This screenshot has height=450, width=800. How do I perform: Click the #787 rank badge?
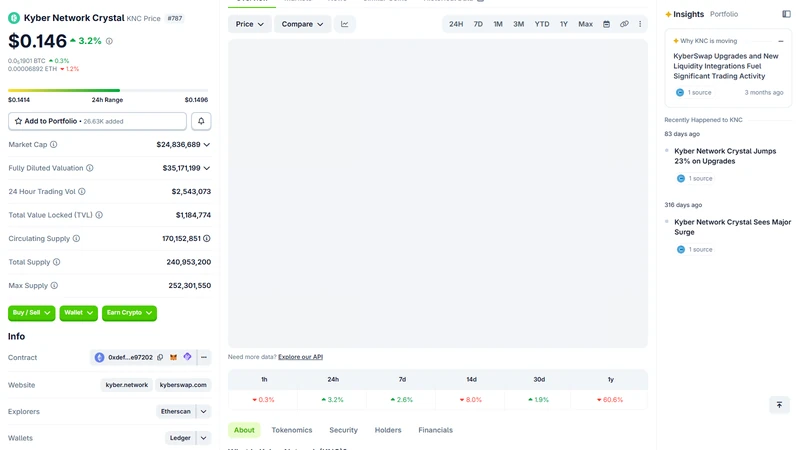(174, 18)
